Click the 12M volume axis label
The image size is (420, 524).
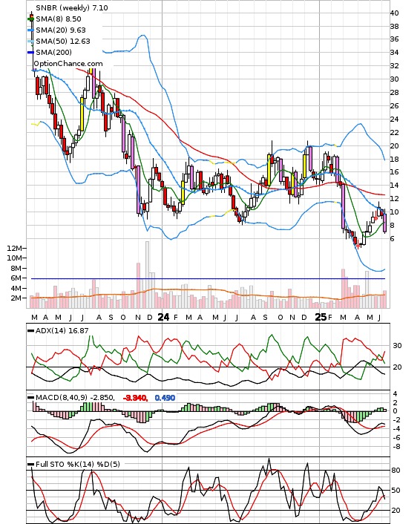(x=14, y=248)
